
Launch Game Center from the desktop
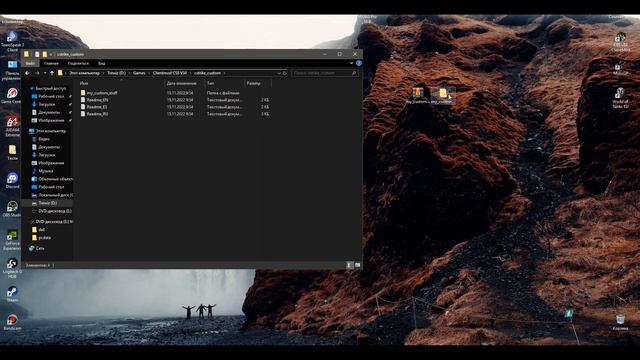(x=11, y=96)
